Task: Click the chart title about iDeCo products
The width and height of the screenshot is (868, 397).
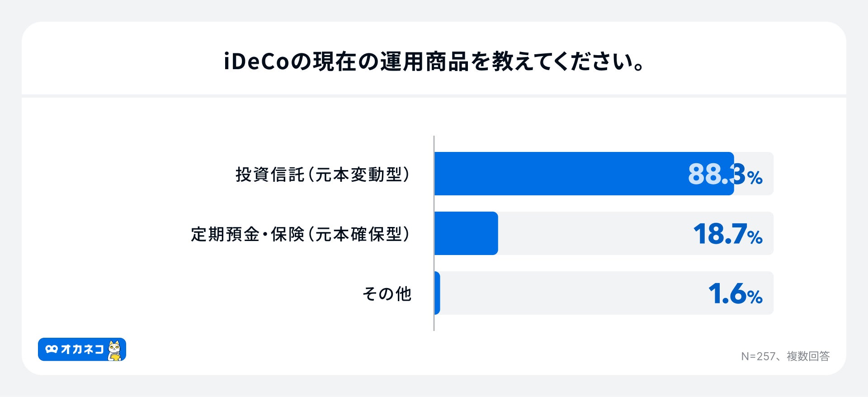Action: pyautogui.click(x=434, y=62)
